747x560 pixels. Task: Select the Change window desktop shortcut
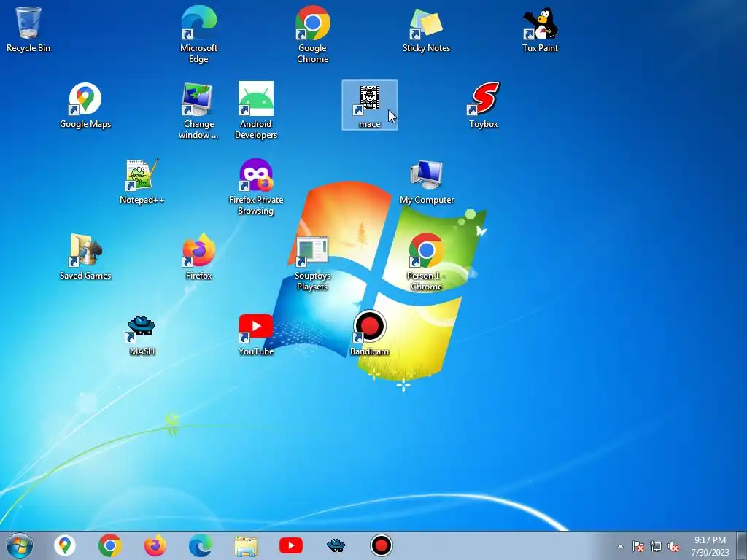(x=198, y=111)
